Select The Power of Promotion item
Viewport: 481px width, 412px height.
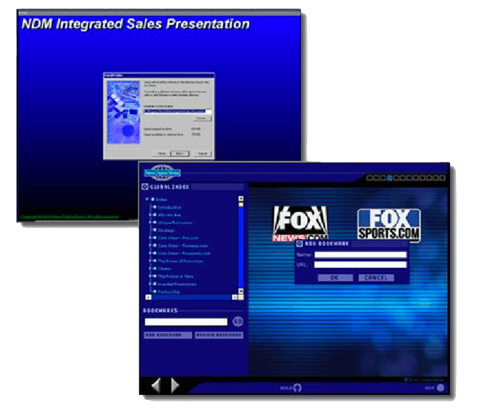click(180, 261)
